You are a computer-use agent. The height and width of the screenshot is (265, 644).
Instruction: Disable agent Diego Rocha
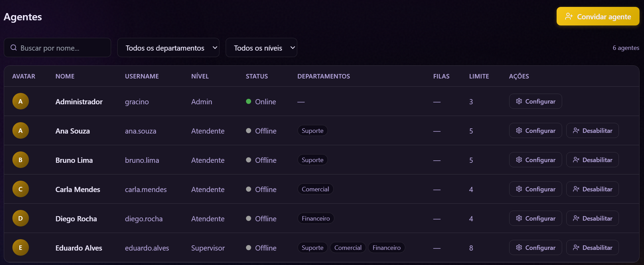(592, 219)
